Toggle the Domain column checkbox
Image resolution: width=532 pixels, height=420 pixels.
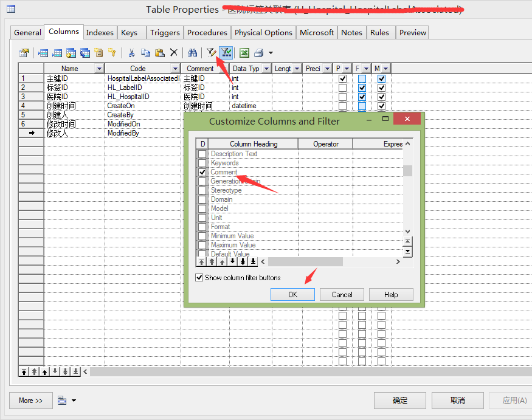click(202, 199)
